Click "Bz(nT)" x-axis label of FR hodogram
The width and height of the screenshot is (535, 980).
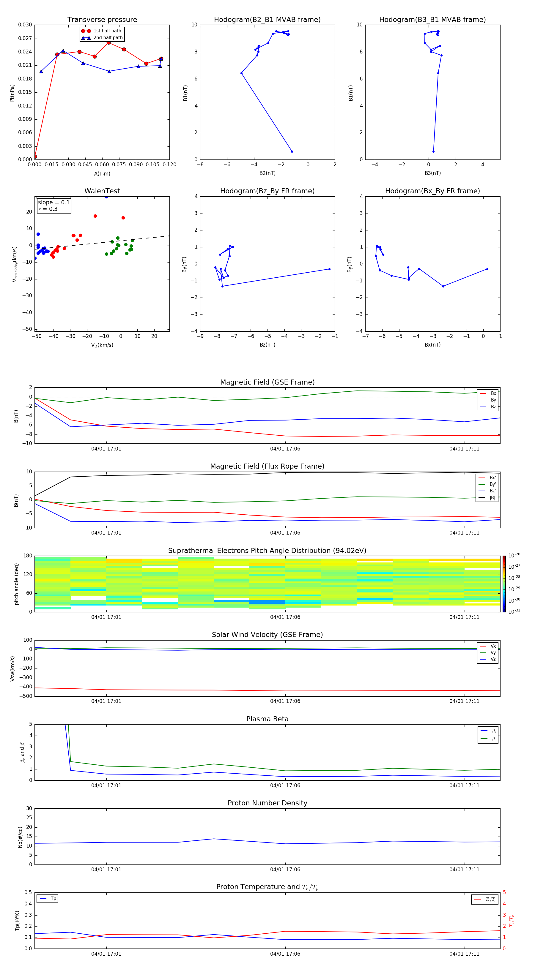[x=267, y=345]
